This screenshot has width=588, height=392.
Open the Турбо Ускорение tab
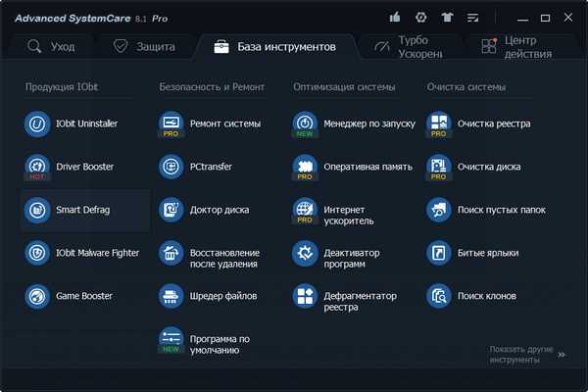point(404,47)
